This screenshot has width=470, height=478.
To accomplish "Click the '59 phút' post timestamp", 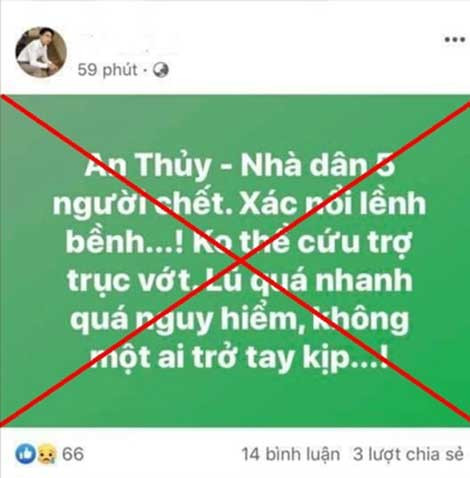I will pos(107,70).
